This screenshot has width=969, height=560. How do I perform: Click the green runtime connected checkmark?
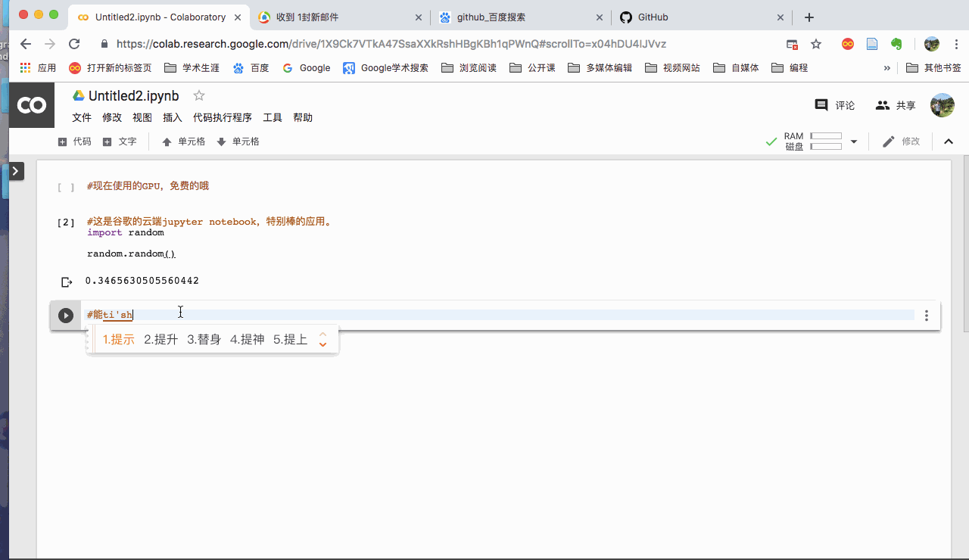pos(771,142)
